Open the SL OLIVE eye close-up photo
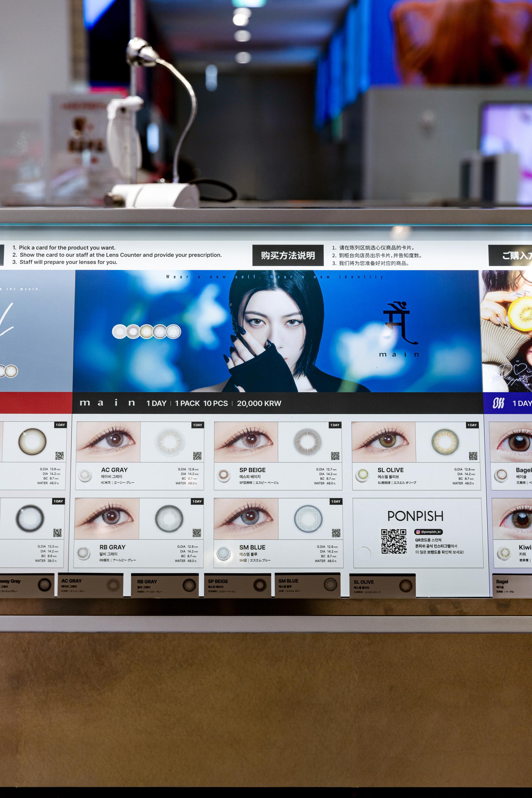The height and width of the screenshot is (798, 532). pyautogui.click(x=384, y=442)
